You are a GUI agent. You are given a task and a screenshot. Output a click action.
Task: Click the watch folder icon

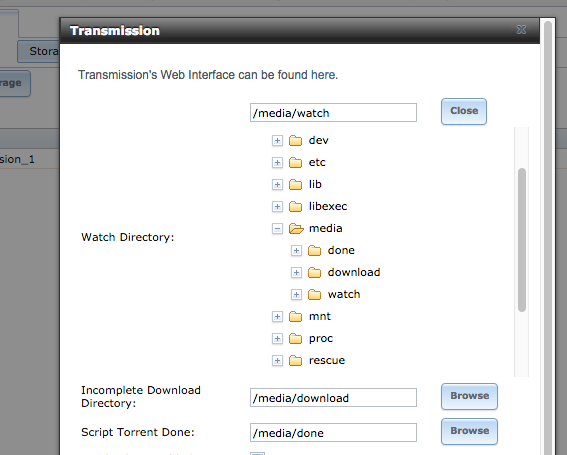(x=314, y=294)
